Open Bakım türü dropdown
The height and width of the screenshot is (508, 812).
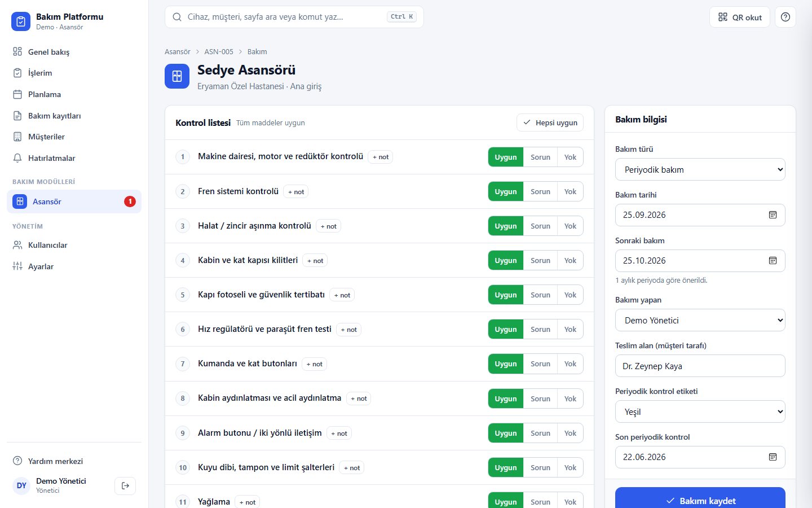[x=700, y=169]
